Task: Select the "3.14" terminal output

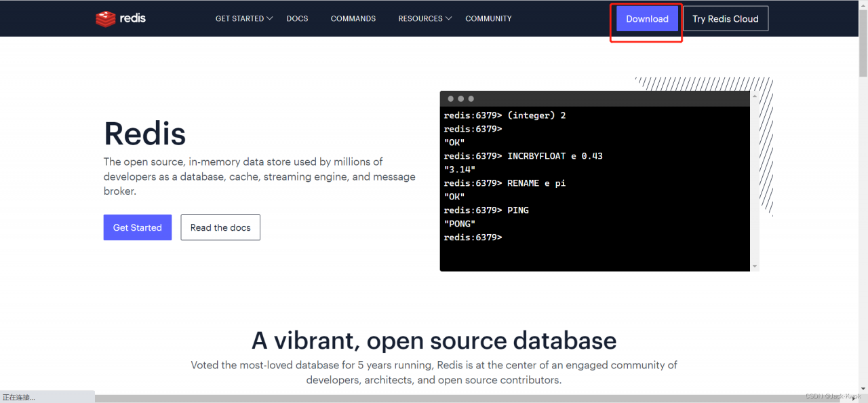Action: click(460, 170)
